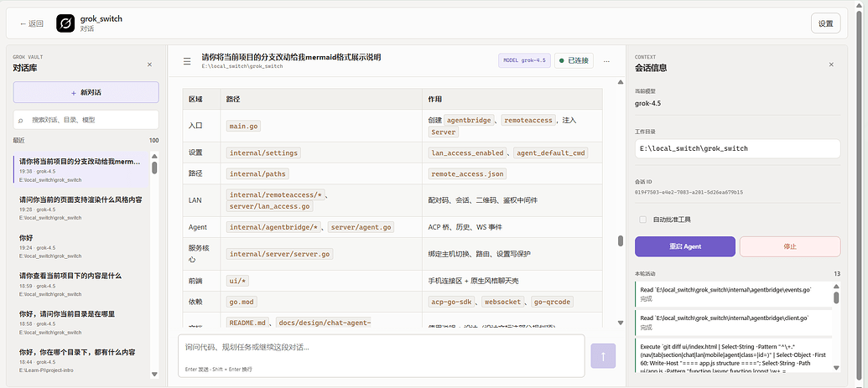Click the agentbridge code tag
868x388 pixels.
(x=470, y=120)
